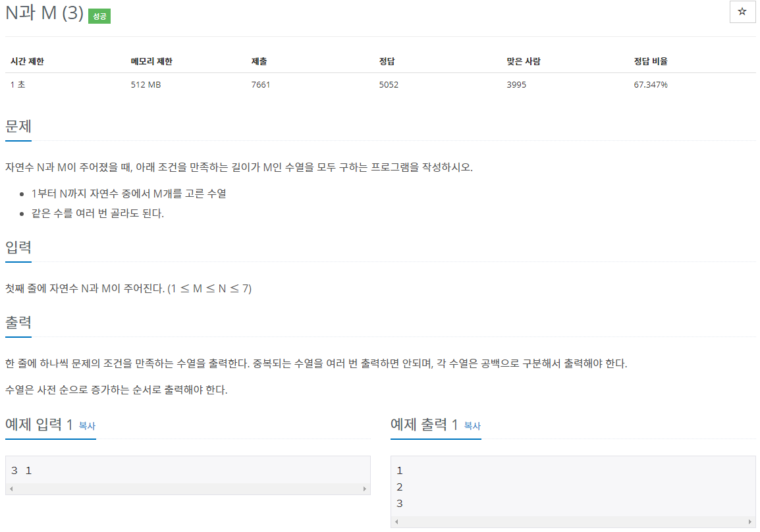The width and height of the screenshot is (760, 532).
Task: Click the green 성공 status badge
Action: [x=99, y=16]
